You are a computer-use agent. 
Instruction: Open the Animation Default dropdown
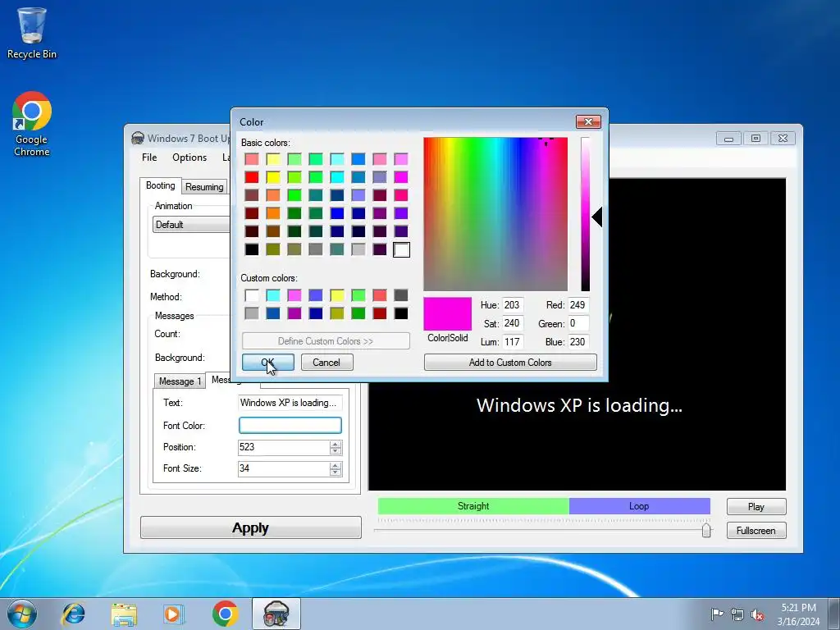191,225
